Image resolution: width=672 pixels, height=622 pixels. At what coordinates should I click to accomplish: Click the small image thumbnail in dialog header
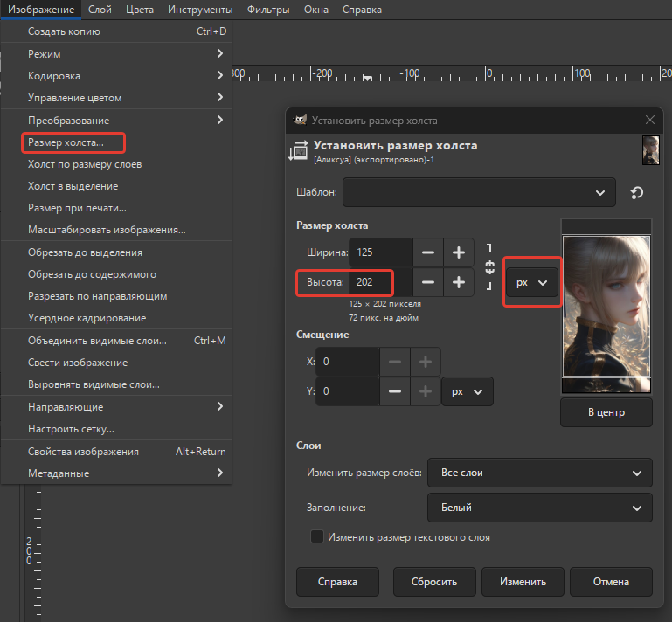(x=650, y=150)
